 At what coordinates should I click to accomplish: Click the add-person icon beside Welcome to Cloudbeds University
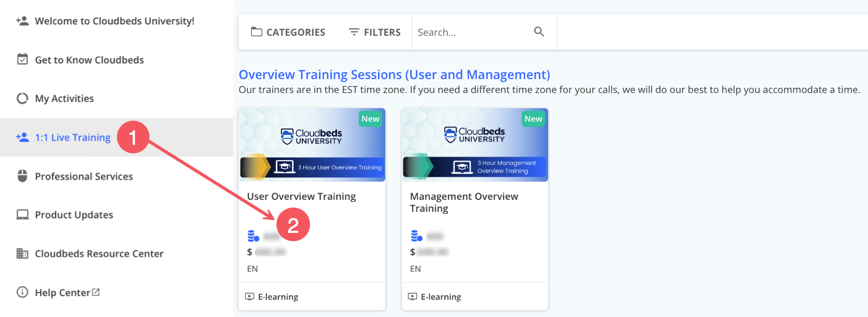tap(22, 21)
